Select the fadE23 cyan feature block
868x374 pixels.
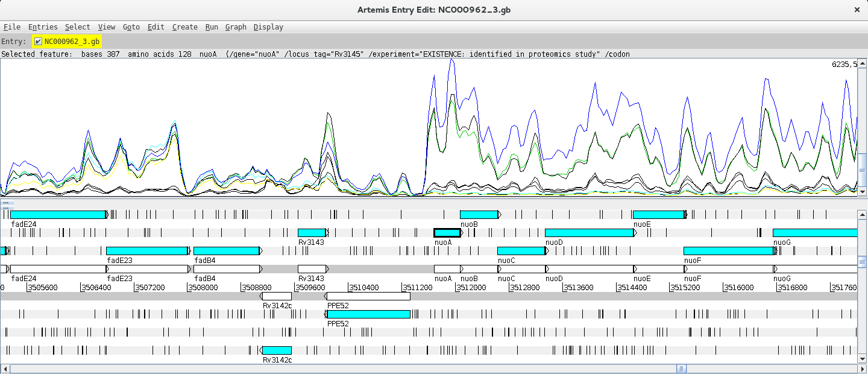pos(146,251)
